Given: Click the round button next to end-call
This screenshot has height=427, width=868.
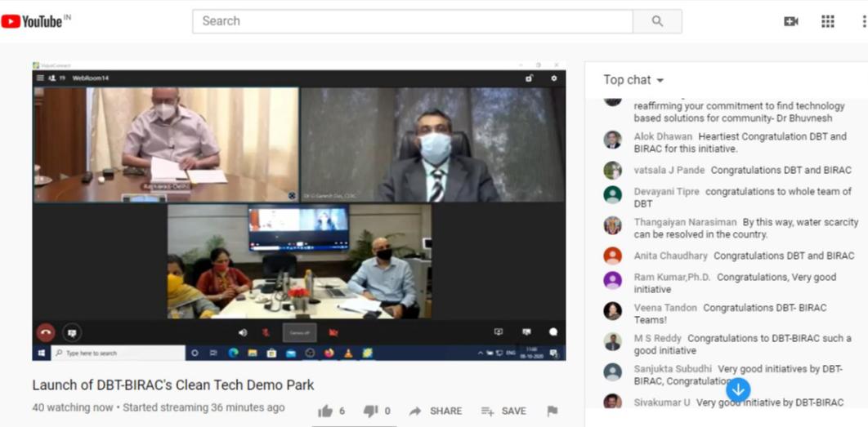Looking at the screenshot, I should click(71, 332).
